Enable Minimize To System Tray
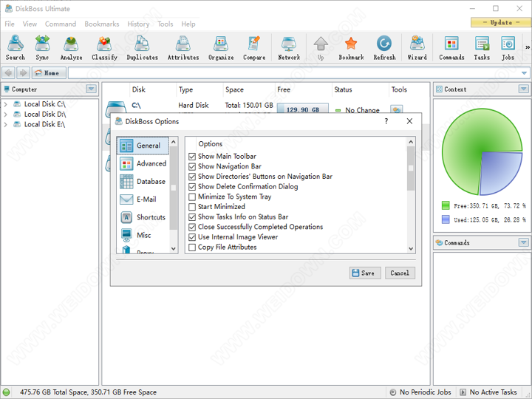532x399 pixels. 192,197
